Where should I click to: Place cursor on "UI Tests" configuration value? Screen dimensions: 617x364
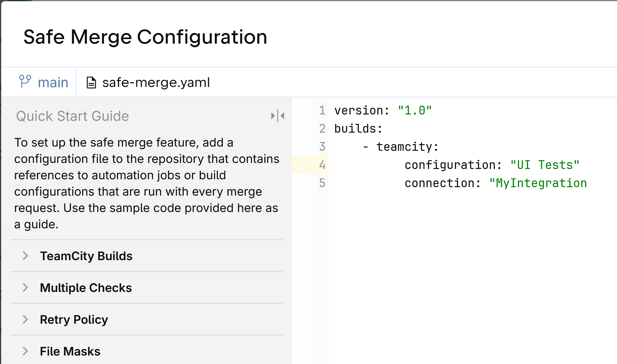(x=545, y=165)
